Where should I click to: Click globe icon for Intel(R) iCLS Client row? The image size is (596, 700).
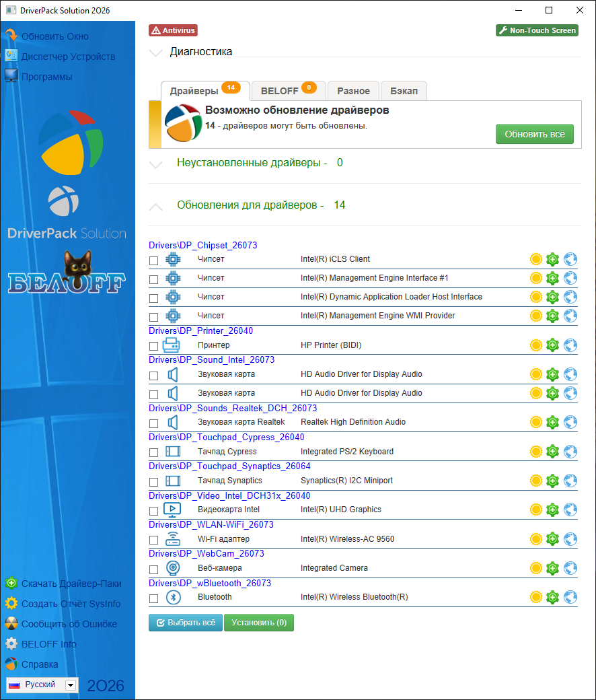tap(570, 259)
